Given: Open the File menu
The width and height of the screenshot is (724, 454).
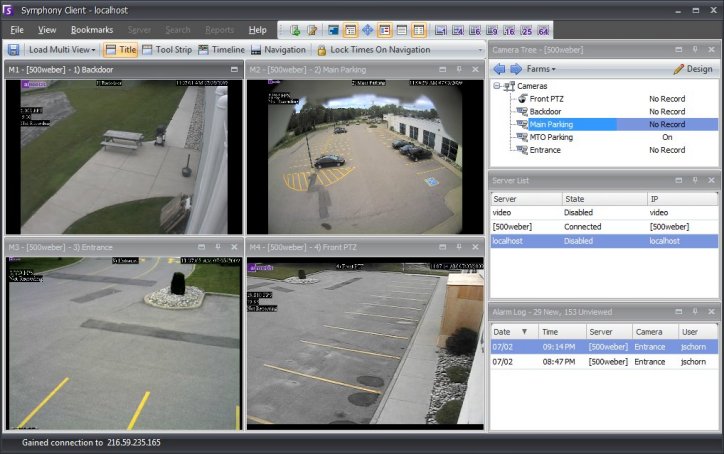Looking at the screenshot, I should click(17, 30).
